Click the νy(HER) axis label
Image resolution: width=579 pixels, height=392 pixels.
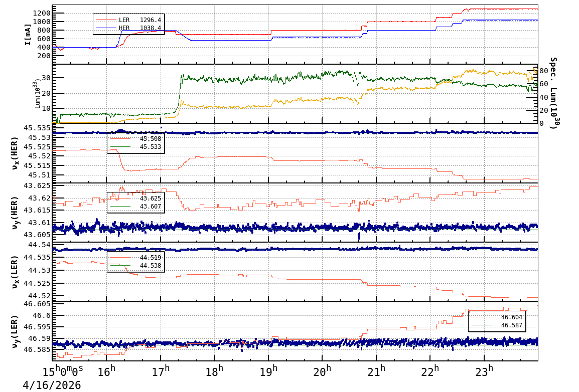pos(15,213)
